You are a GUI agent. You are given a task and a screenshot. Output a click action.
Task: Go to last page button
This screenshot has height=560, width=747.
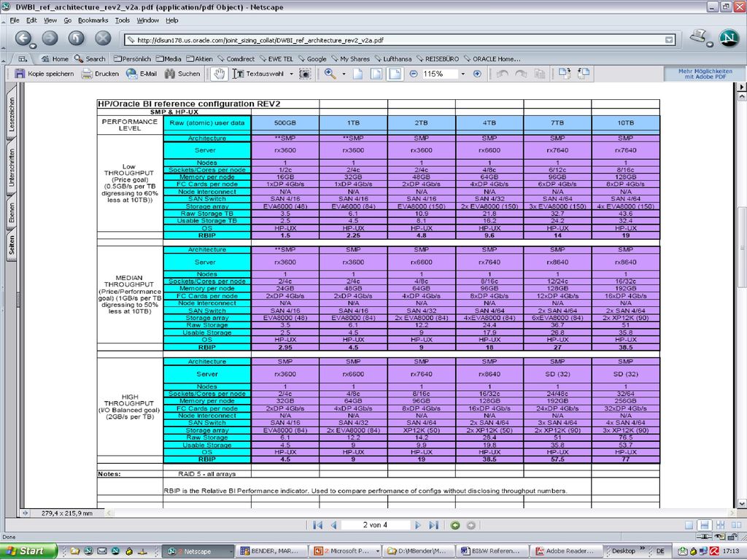tap(433, 525)
